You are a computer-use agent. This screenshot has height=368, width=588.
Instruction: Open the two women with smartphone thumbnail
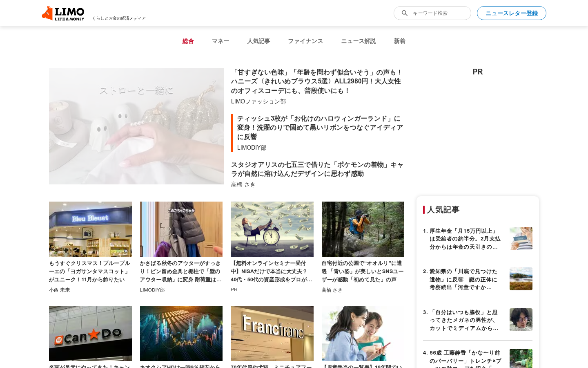(x=363, y=333)
